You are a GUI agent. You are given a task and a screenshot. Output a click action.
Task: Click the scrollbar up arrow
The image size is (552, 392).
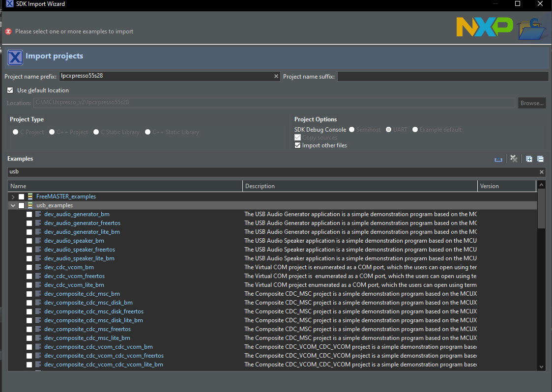click(x=541, y=185)
